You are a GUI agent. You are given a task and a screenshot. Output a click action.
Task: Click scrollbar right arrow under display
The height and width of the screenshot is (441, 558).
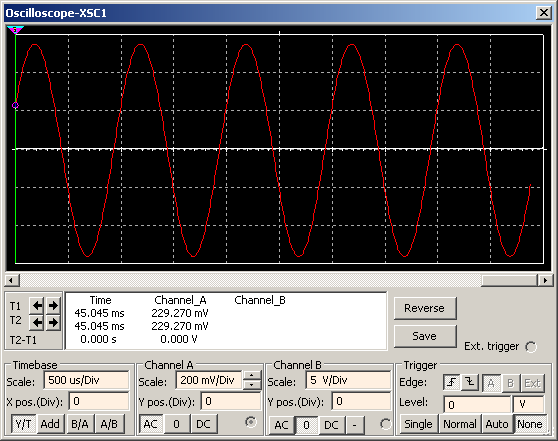pyautogui.click(x=545, y=280)
